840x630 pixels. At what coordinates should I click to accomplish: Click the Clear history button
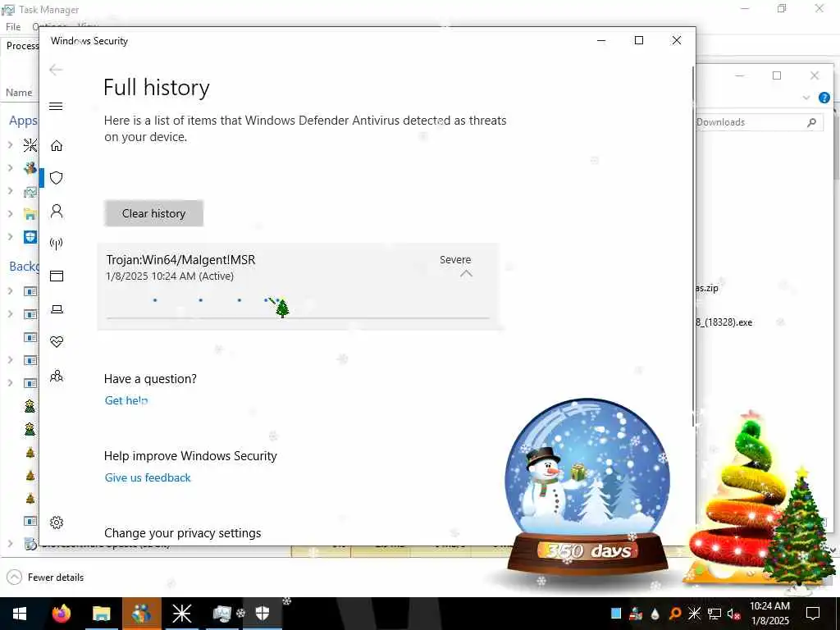(x=153, y=213)
